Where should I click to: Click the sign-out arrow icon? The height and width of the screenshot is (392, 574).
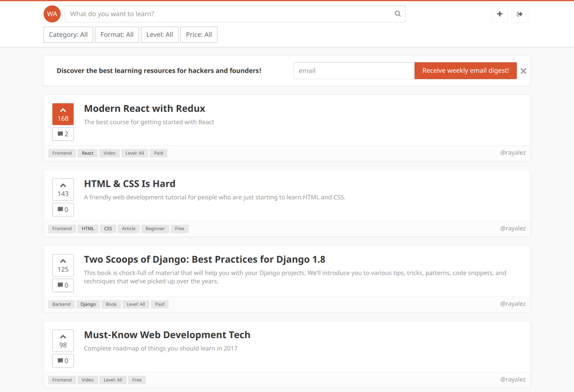point(520,14)
